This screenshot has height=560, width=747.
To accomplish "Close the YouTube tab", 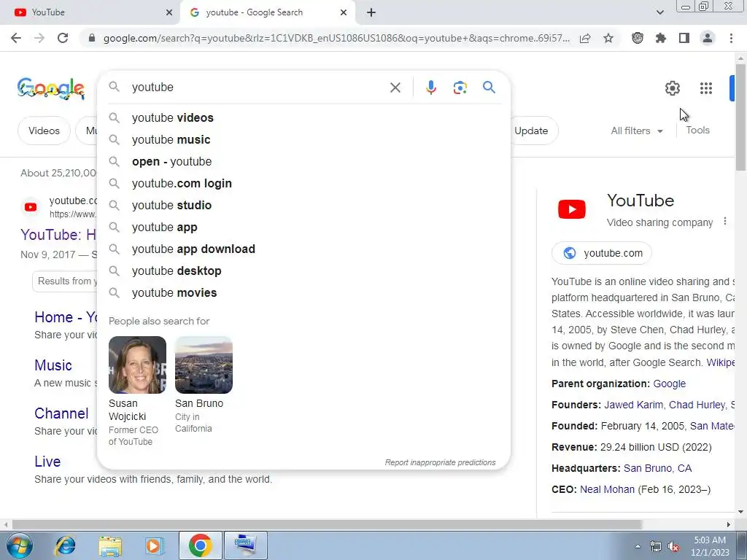I will (x=169, y=12).
